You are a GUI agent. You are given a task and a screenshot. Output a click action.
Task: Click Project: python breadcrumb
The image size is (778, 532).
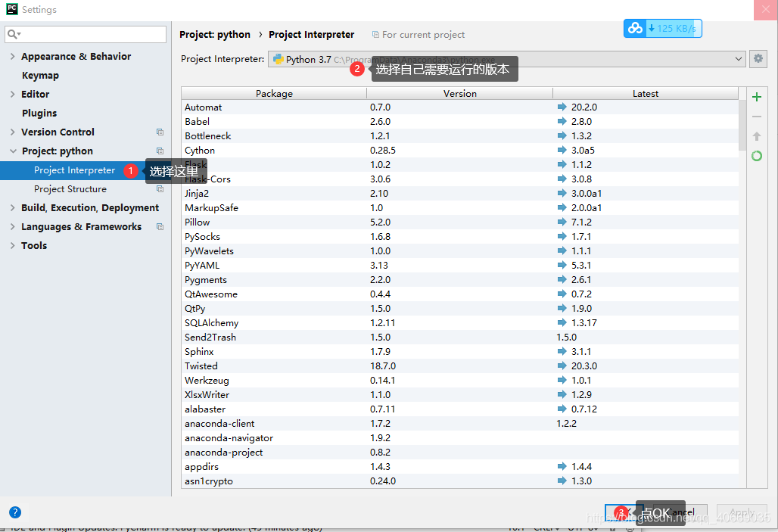tap(215, 34)
